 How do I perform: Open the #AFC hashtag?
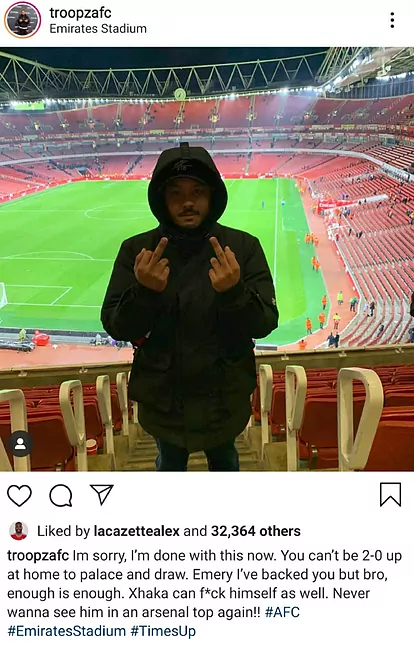click(x=282, y=612)
